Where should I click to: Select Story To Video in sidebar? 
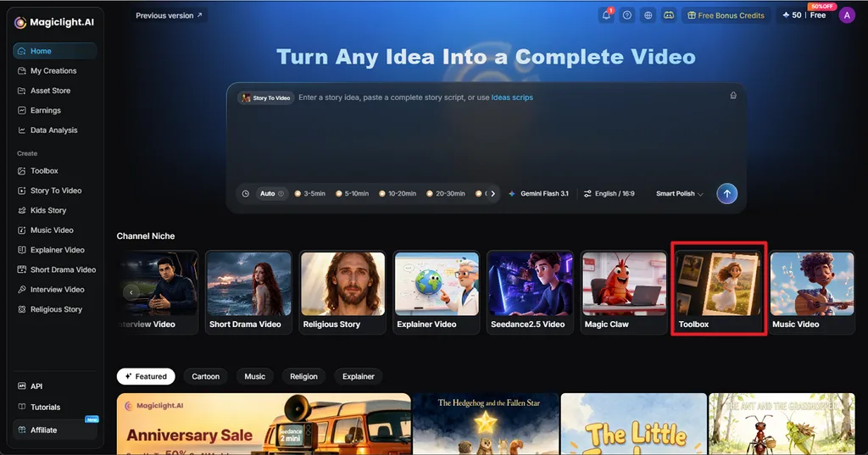[55, 191]
